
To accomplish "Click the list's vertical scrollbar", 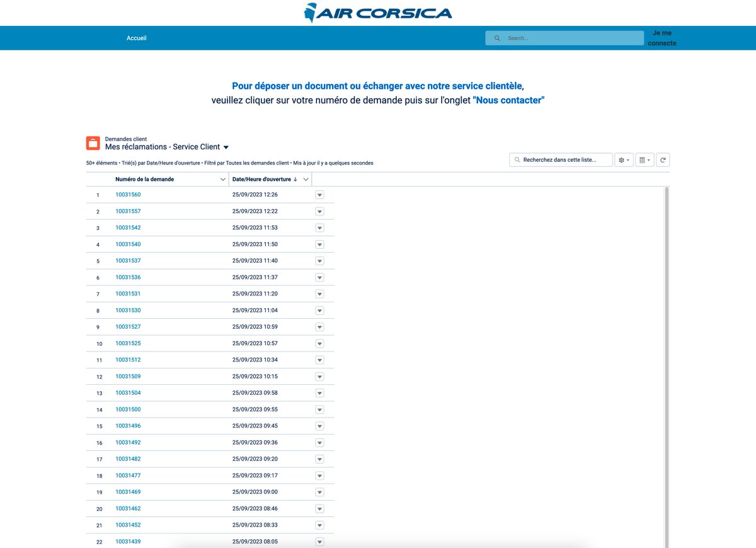I will 667,367.
